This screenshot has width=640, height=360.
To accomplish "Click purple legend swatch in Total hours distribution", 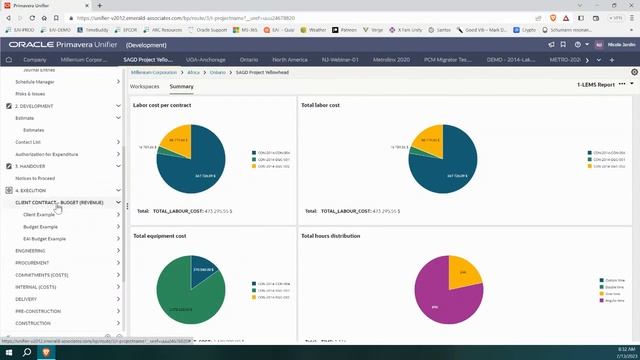I will 602,300.
